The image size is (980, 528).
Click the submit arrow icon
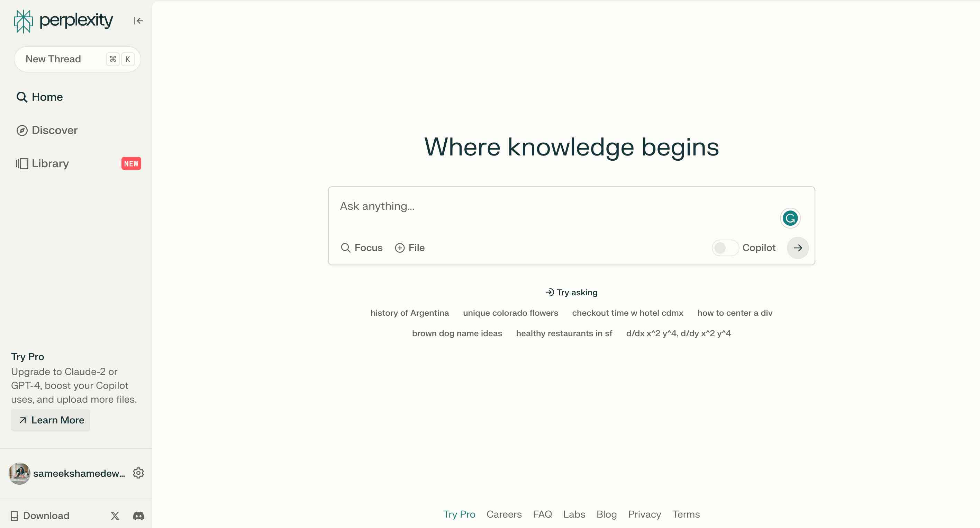coord(798,247)
